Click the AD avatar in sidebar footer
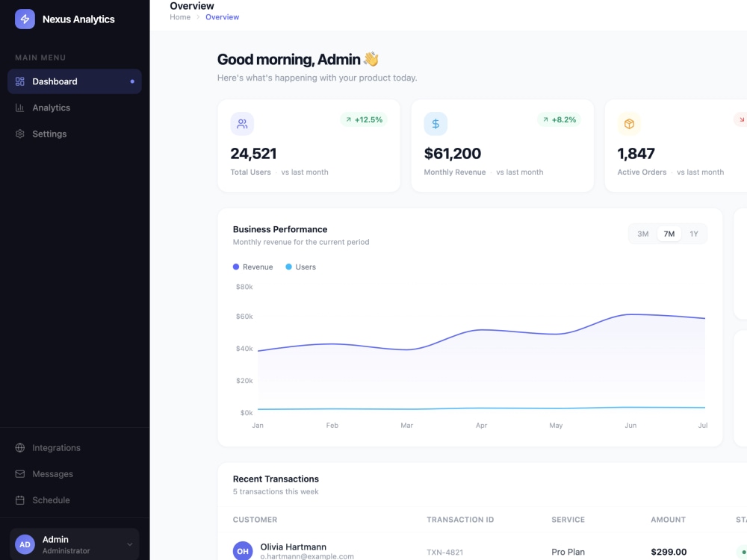 [25, 544]
